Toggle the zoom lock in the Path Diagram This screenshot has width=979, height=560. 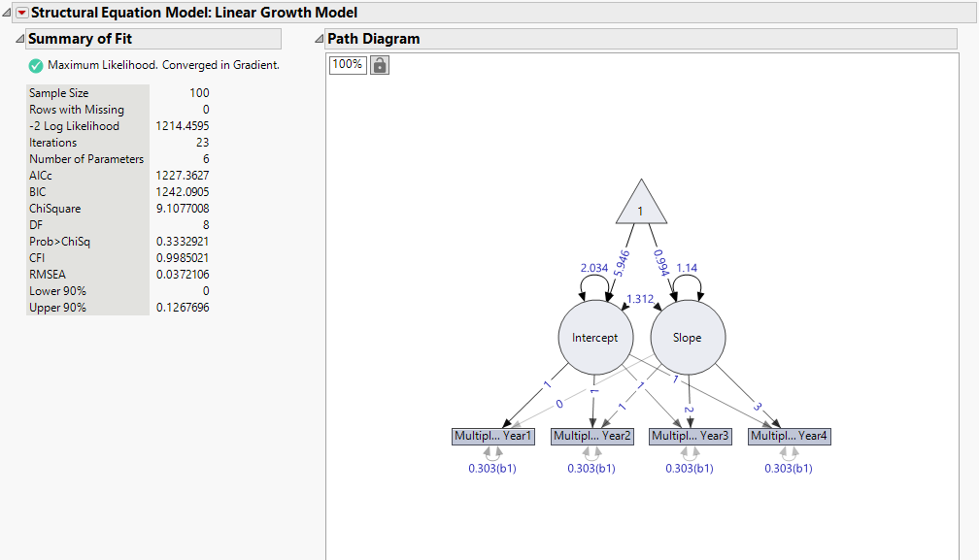378,64
